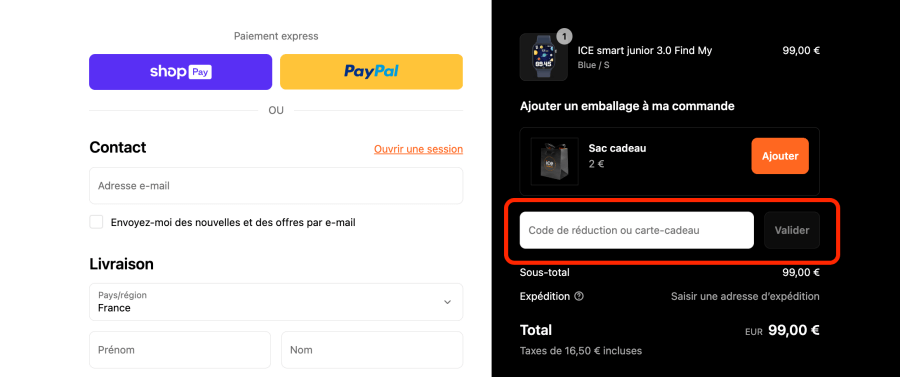The width and height of the screenshot is (900, 377).
Task: Click the 'Saisir une adresse d'expédition' text
Action: pyautogui.click(x=745, y=297)
